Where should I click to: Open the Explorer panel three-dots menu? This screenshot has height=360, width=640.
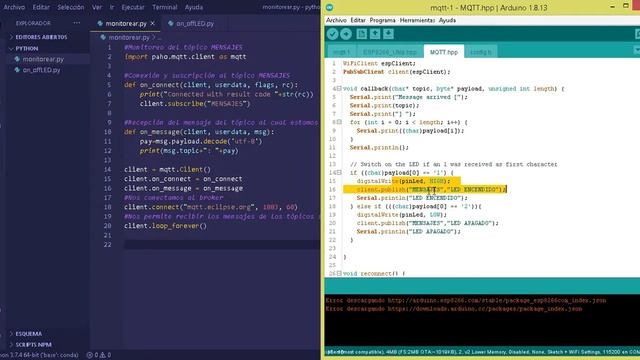point(77,23)
